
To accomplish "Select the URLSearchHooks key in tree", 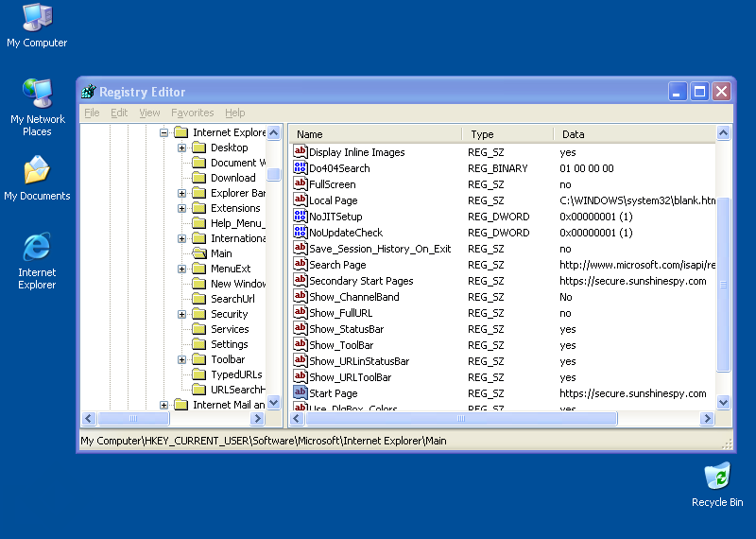I will point(238,390).
